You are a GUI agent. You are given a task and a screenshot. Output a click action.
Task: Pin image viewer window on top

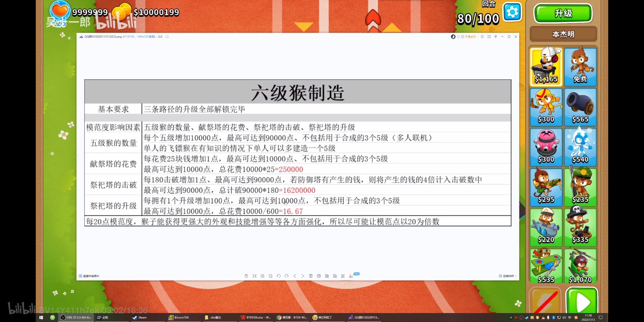tap(495, 37)
